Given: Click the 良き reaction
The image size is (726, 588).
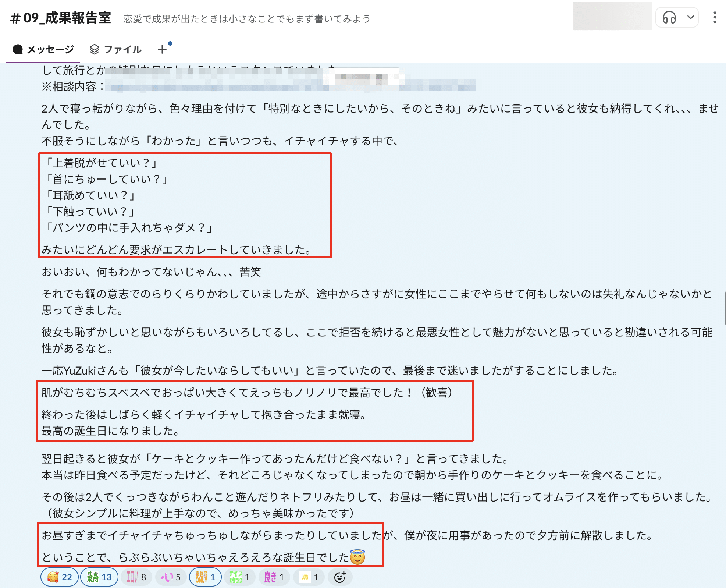Looking at the screenshot, I should click(274, 577).
